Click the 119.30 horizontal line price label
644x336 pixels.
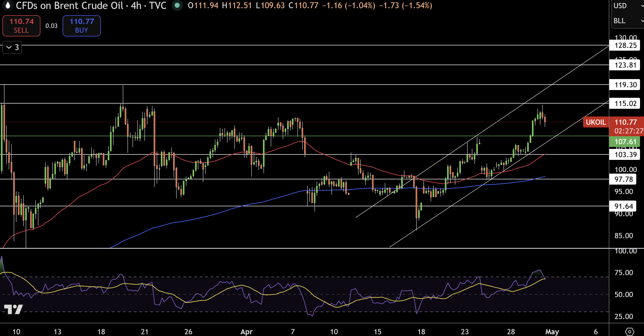click(625, 85)
